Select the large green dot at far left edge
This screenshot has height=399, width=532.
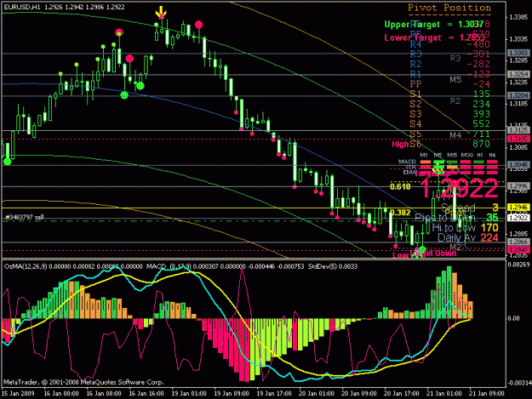(7, 162)
